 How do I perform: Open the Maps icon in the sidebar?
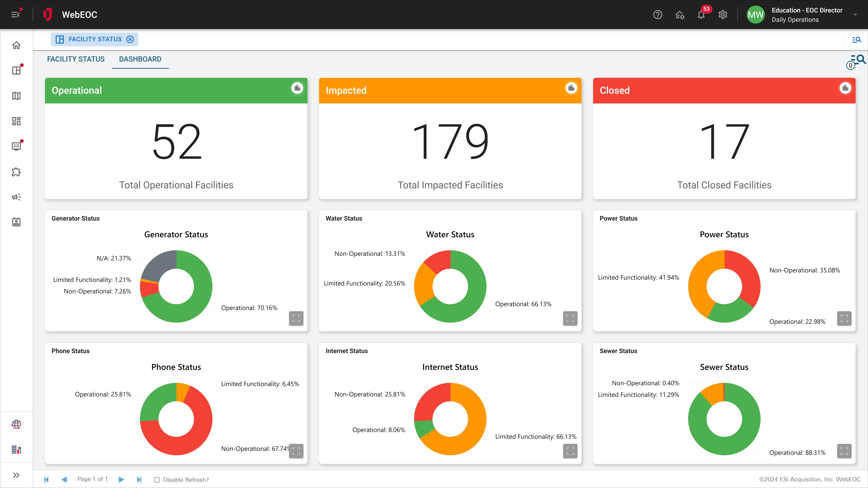click(16, 96)
